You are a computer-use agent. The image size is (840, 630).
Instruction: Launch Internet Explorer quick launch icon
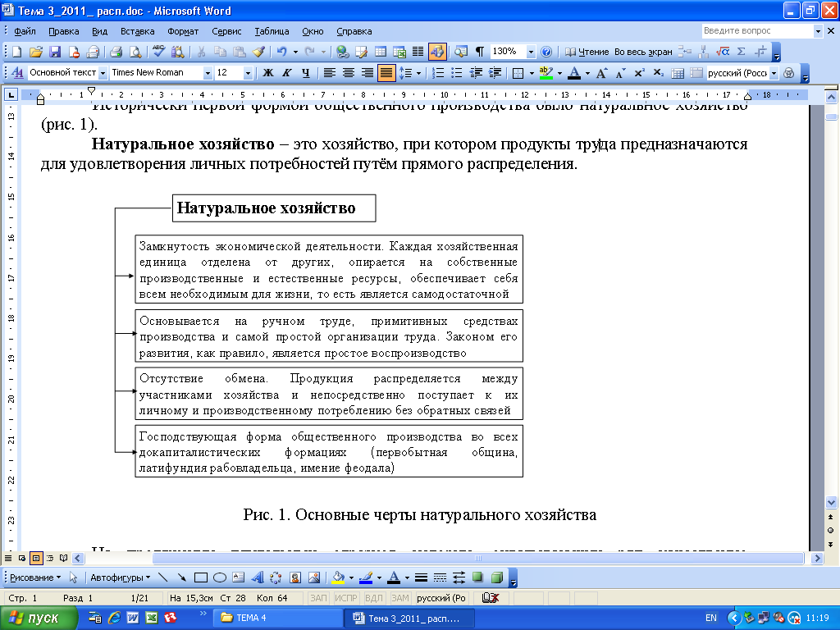114,618
